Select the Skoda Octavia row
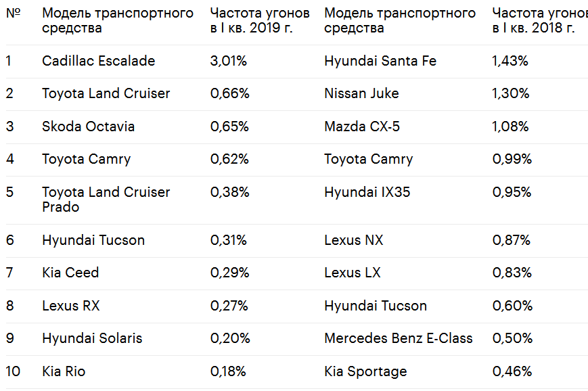This screenshot has height=391, width=588. (296, 127)
